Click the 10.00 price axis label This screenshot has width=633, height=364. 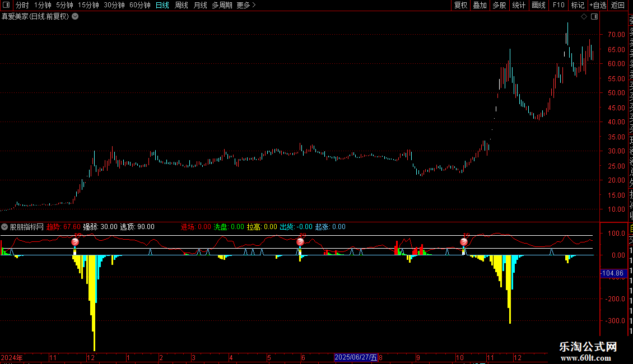(616, 209)
